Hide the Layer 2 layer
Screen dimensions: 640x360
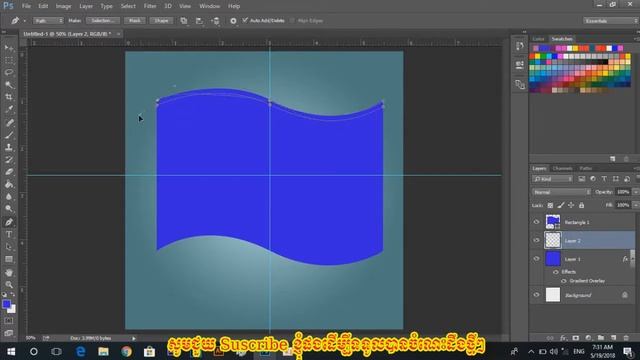coord(536,240)
